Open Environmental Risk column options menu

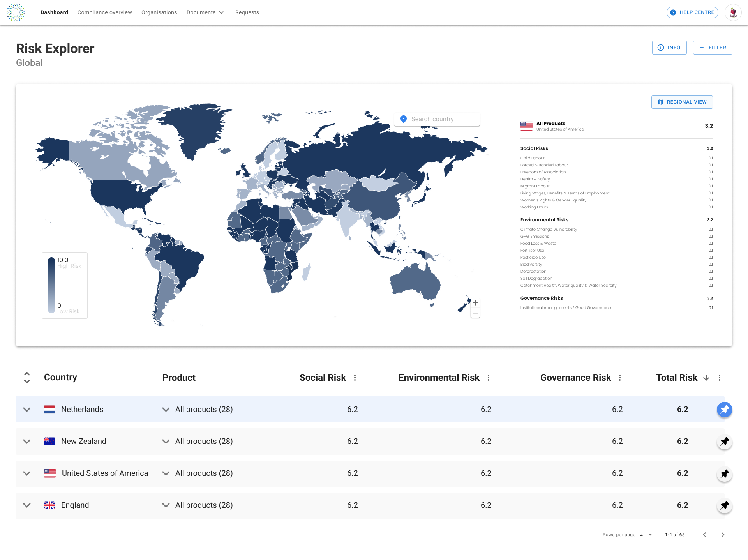pyautogui.click(x=489, y=378)
